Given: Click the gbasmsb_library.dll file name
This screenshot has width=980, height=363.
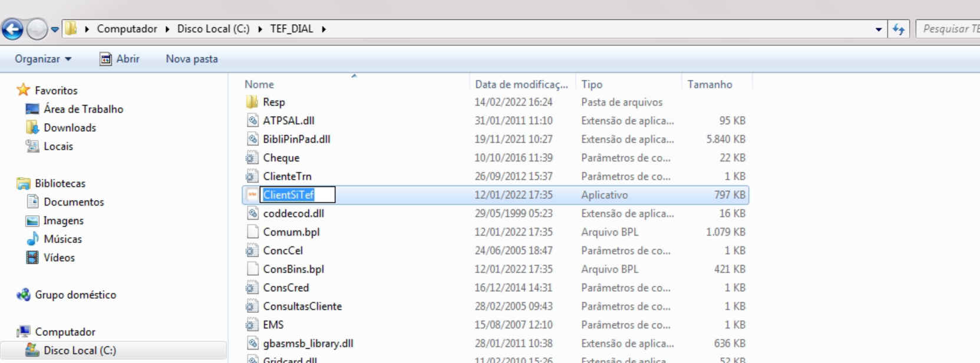Looking at the screenshot, I should [308, 344].
